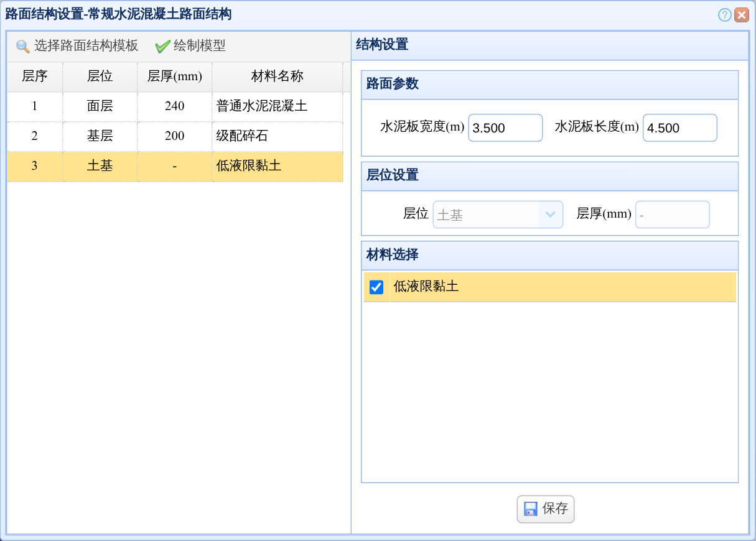Click 低液限黏土 in the layer table
This screenshot has height=541, width=756.
point(278,166)
